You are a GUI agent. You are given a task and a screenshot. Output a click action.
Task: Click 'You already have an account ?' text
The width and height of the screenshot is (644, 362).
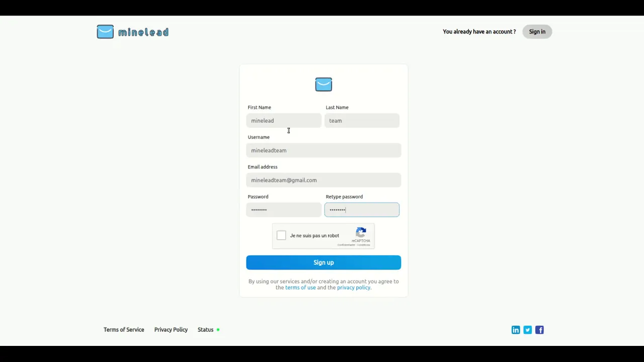[x=479, y=32]
